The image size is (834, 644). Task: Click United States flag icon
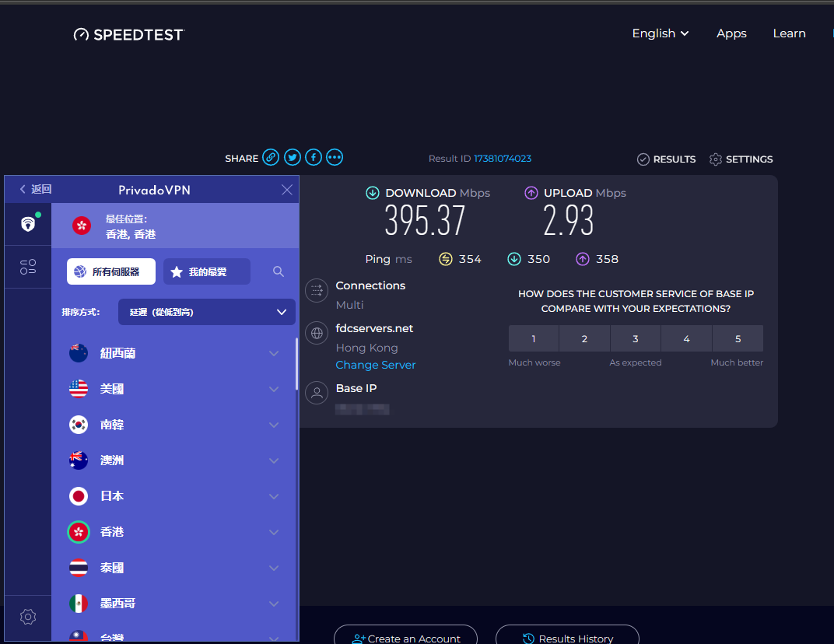pyautogui.click(x=79, y=389)
